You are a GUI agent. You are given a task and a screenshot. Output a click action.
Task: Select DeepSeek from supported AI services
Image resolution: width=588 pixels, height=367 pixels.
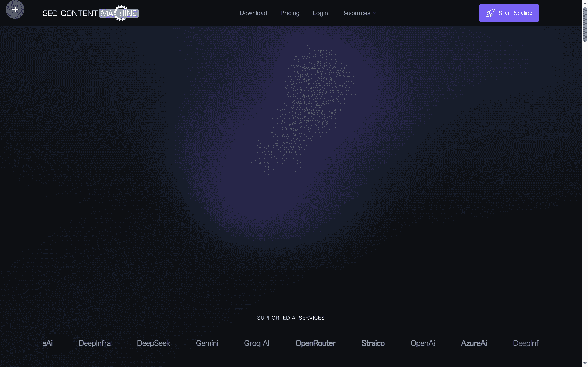(153, 343)
